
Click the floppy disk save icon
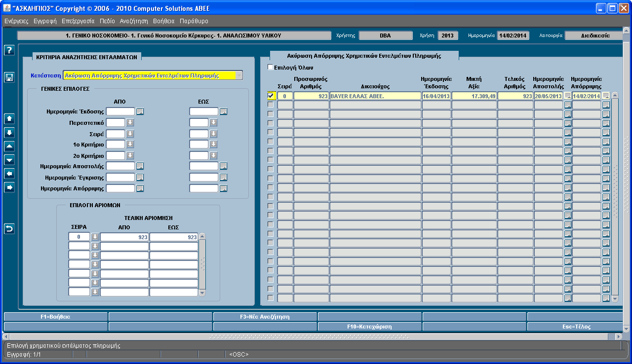click(9, 77)
